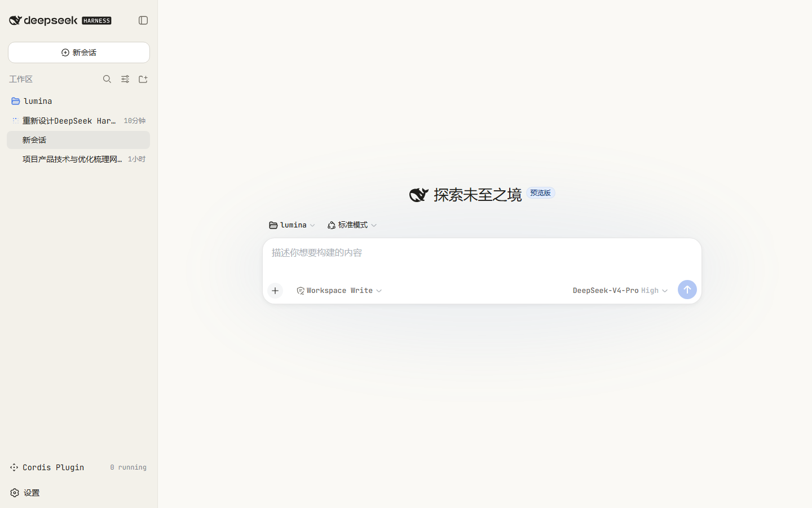This screenshot has height=508, width=812.
Task: Click the plus attachment button
Action: 275,291
